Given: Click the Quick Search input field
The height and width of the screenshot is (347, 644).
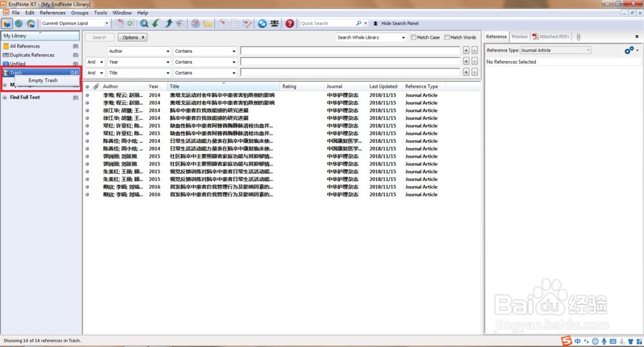Looking at the screenshot, I should [328, 23].
